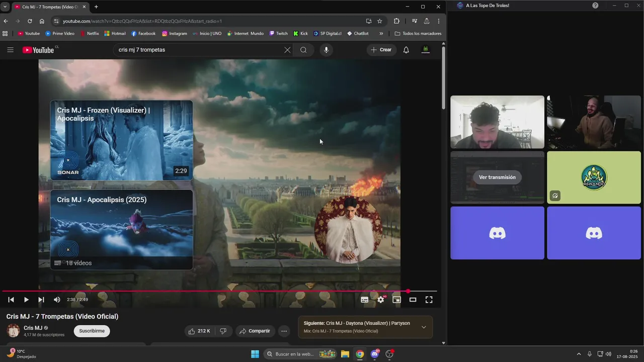The height and width of the screenshot is (362, 644).
Task: Open File Explorer from taskbar
Action: click(x=345, y=354)
